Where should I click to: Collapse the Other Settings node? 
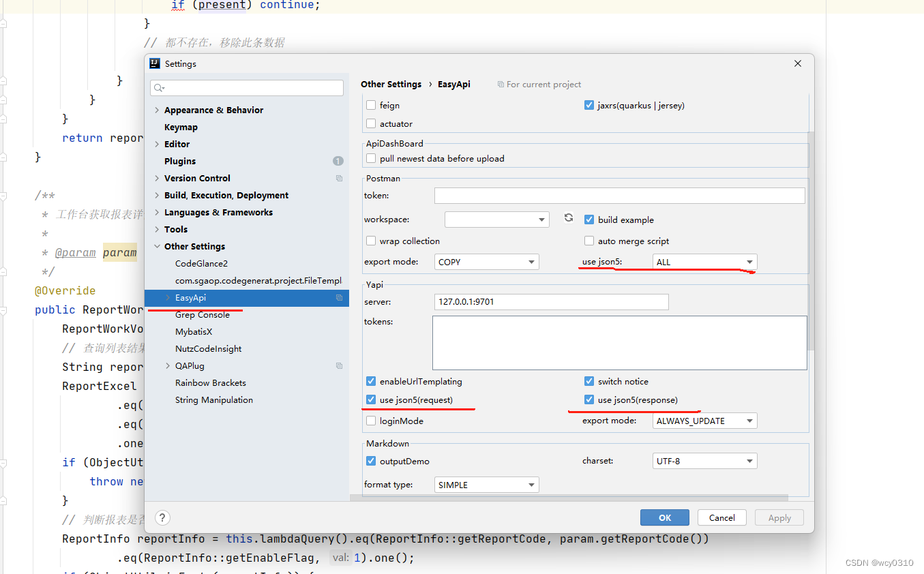pos(157,247)
